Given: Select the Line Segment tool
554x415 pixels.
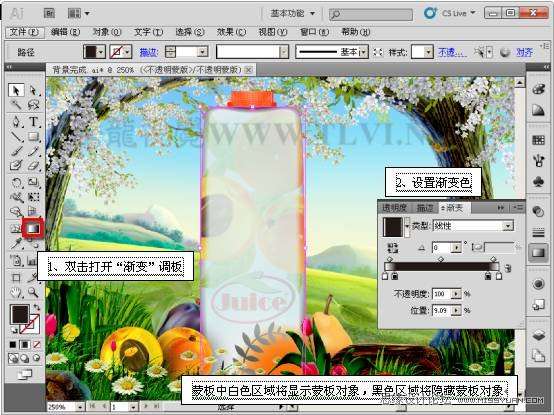Looking at the screenshot, I should tap(16, 136).
